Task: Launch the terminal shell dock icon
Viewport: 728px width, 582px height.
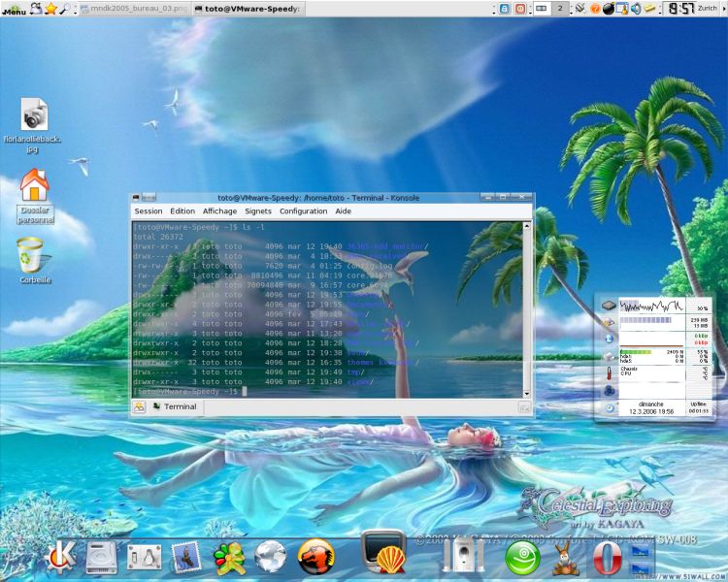Action: 384,552
